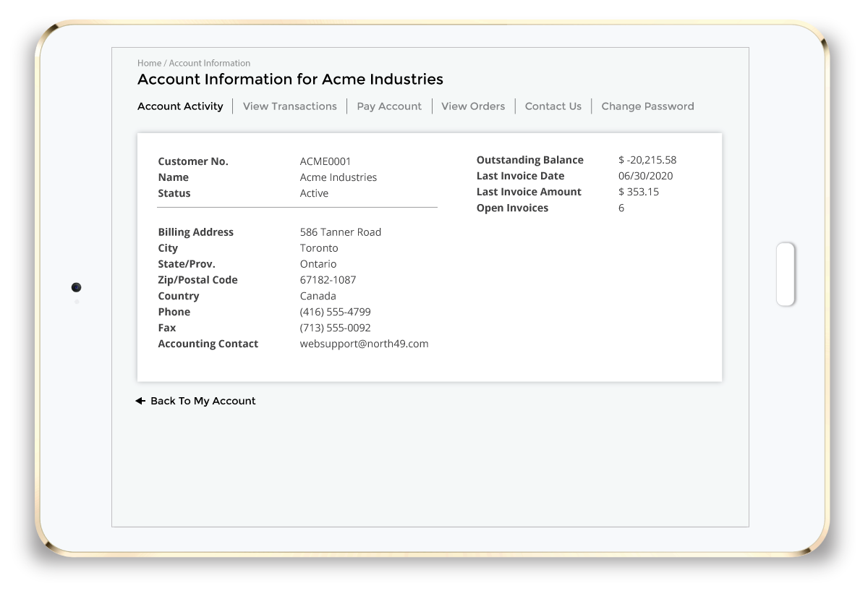Open the Contact Us tab
This screenshot has width=868, height=594.
(x=553, y=106)
